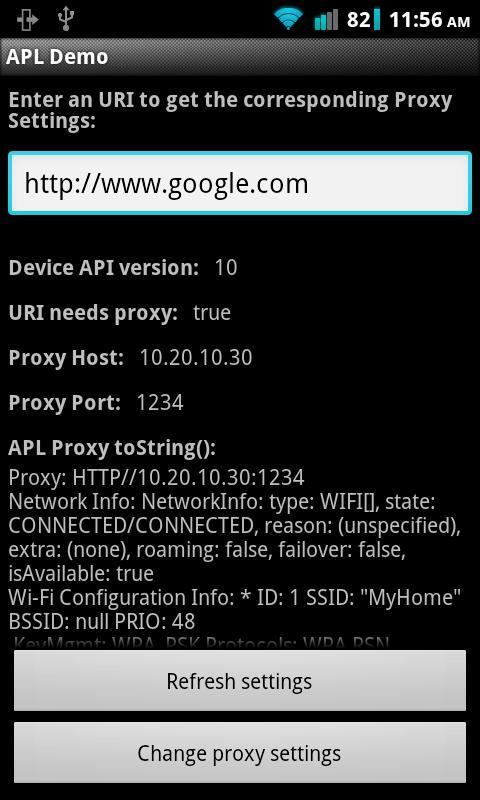
Task: Tap the 11:56 AM clock
Action: point(430,20)
